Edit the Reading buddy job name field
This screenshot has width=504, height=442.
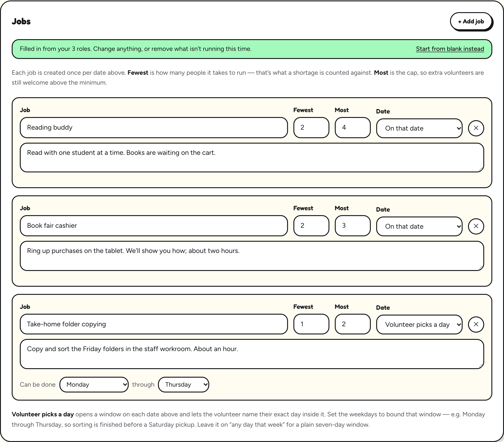[154, 128]
